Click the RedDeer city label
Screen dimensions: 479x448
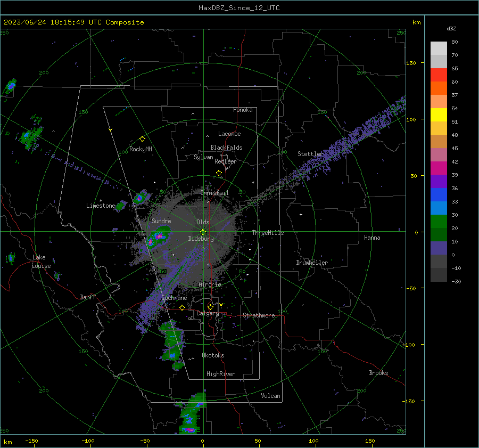226,161
